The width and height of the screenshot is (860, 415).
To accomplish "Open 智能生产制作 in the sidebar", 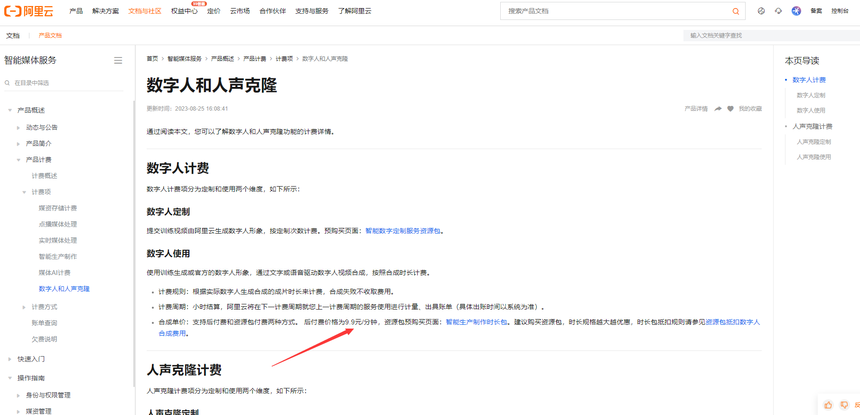I will click(58, 257).
